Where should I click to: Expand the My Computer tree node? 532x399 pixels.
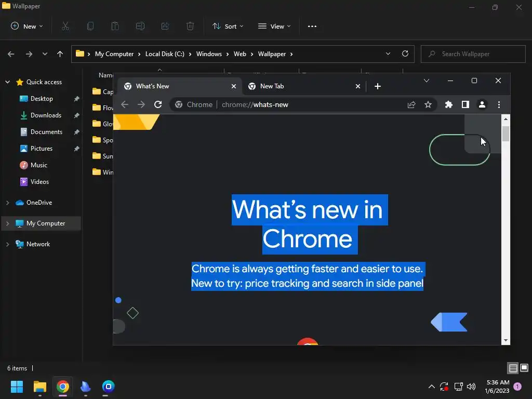coord(7,223)
